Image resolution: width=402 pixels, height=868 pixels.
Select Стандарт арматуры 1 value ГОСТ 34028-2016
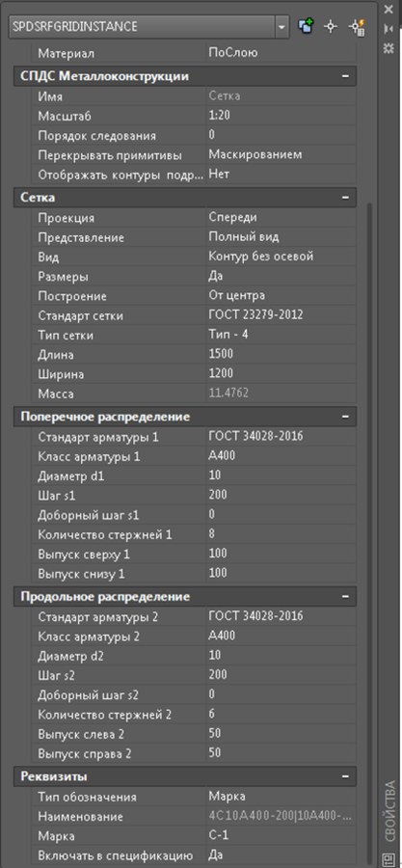click(281, 436)
